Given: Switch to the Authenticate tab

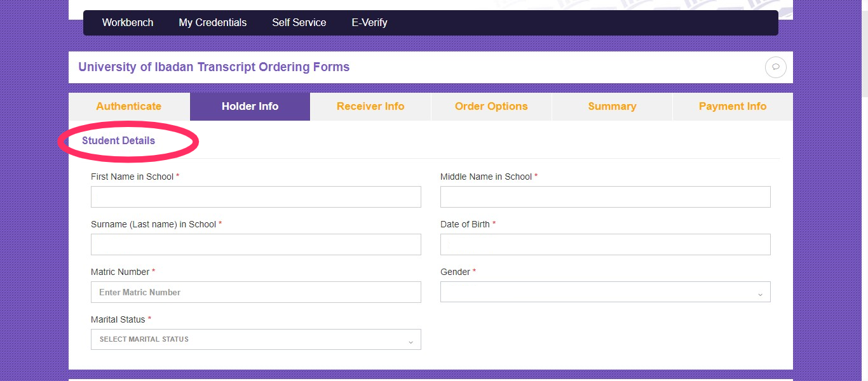Looking at the screenshot, I should click(129, 106).
